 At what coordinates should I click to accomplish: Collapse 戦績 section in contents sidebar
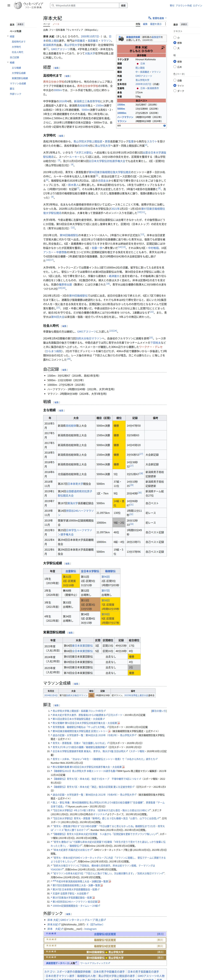coord(8,62)
